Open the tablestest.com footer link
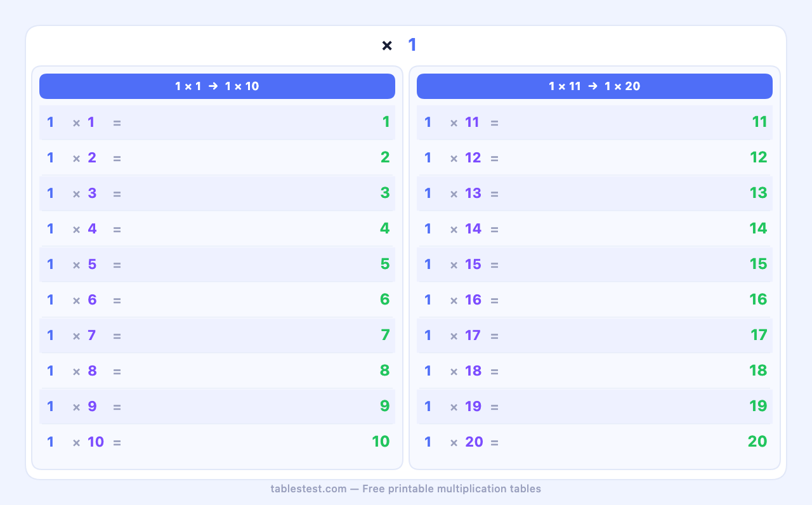The height and width of the screenshot is (505, 812). [308, 489]
